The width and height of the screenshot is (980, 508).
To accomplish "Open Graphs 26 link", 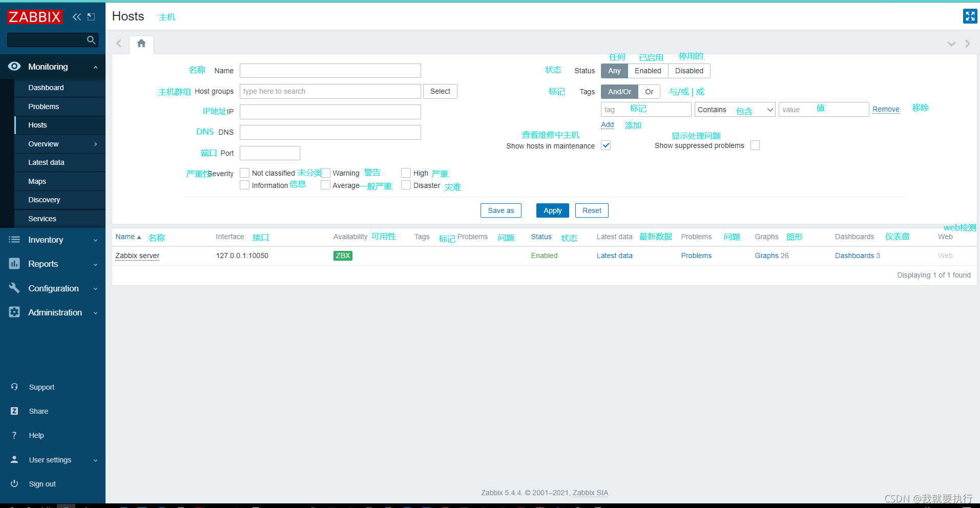I will tap(772, 256).
